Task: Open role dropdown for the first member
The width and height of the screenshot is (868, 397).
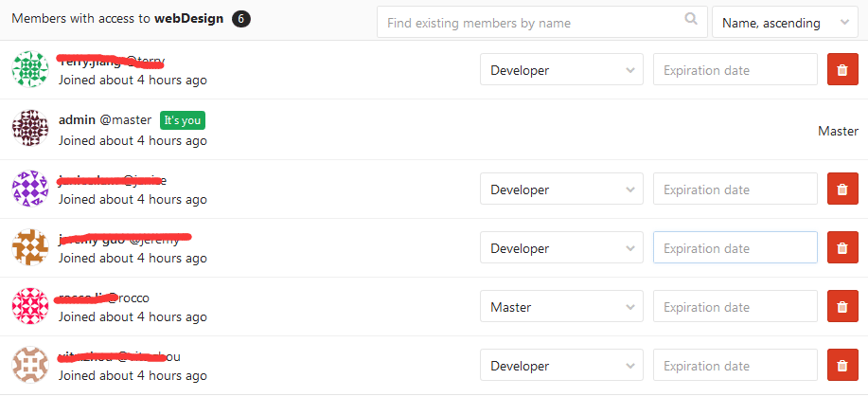Action: (561, 70)
